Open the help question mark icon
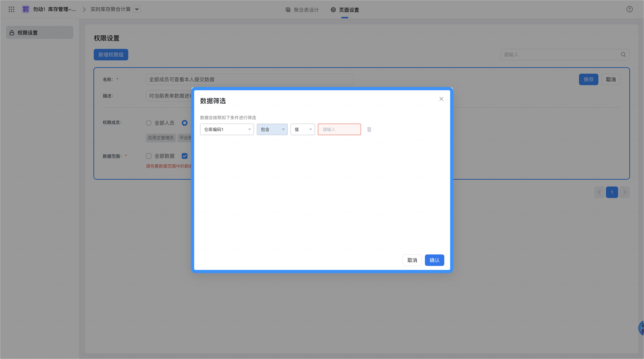Image resolution: width=644 pixels, height=359 pixels. (629, 9)
